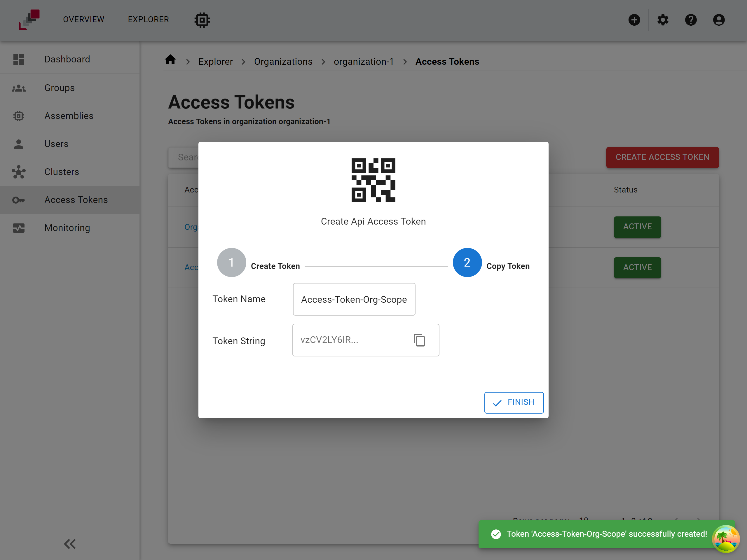Select the Token String field

pos(365,340)
